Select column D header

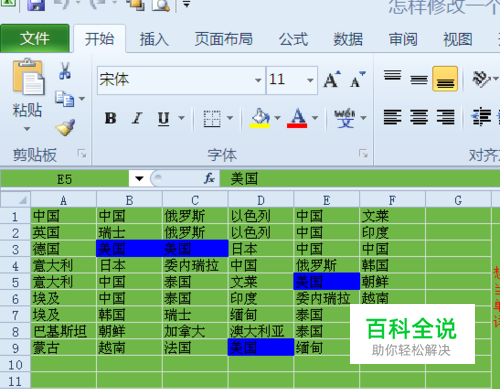tap(261, 200)
